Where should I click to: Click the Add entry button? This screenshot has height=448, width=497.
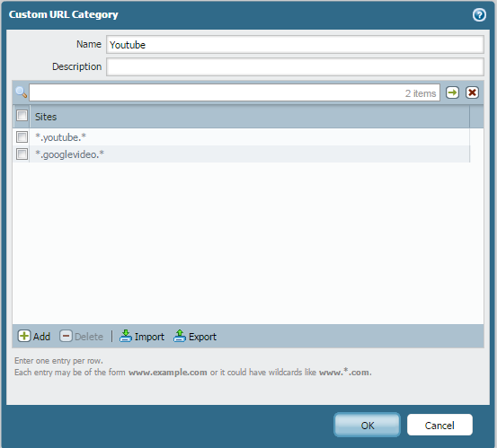coord(34,337)
